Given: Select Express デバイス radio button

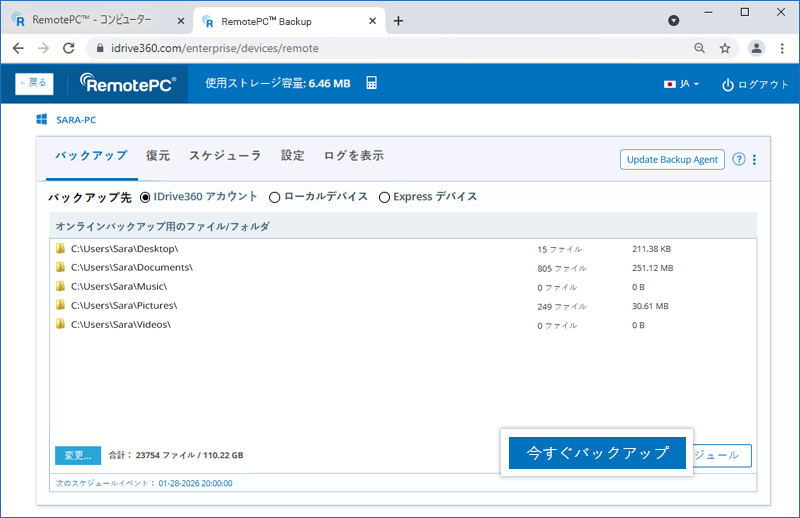Looking at the screenshot, I should 384,197.
